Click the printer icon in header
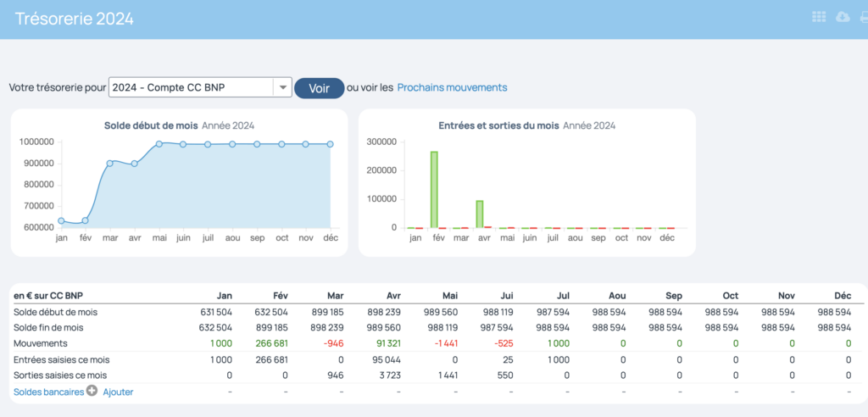The width and height of the screenshot is (868, 417). tap(863, 17)
